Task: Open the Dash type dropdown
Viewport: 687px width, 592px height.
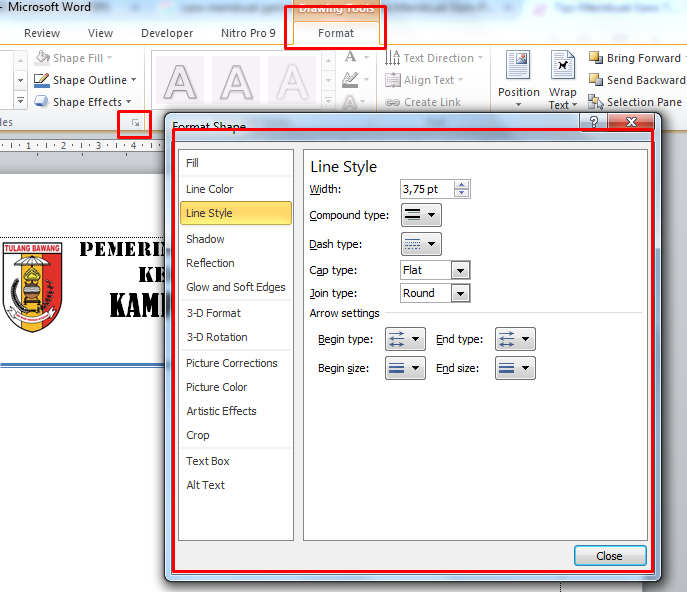Action: point(421,244)
